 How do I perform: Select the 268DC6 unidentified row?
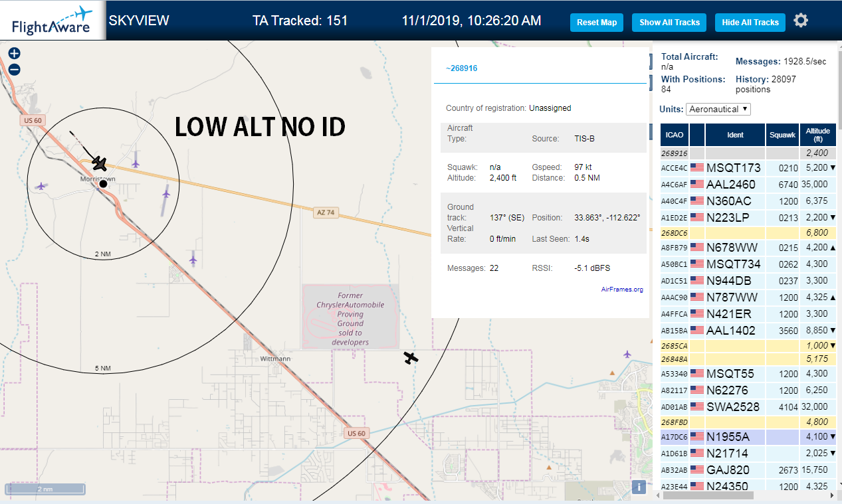pos(748,232)
